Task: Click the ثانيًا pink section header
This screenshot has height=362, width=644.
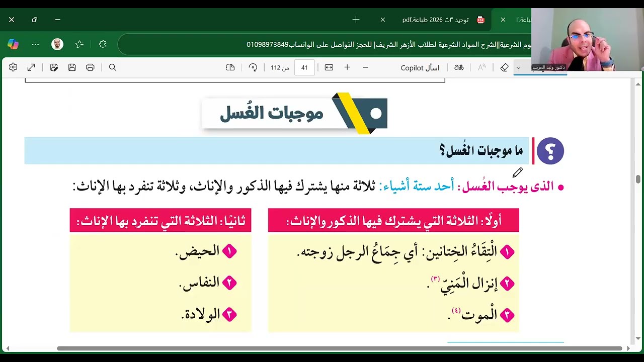Action: pyautogui.click(x=160, y=220)
